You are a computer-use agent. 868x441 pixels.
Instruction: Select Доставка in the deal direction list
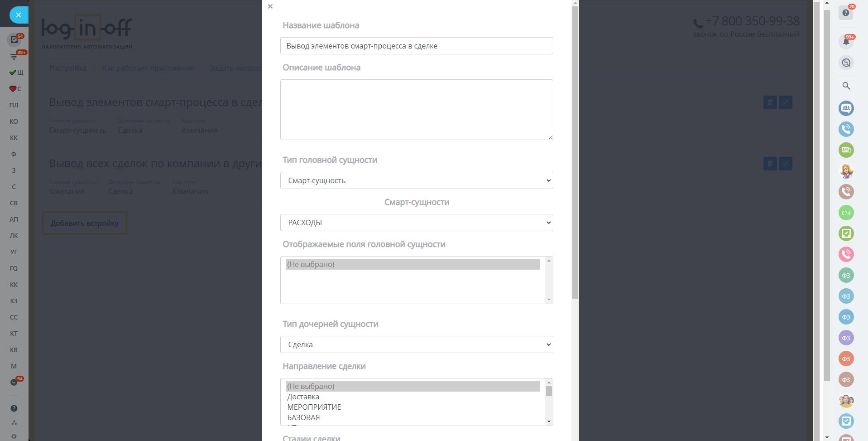(303, 397)
